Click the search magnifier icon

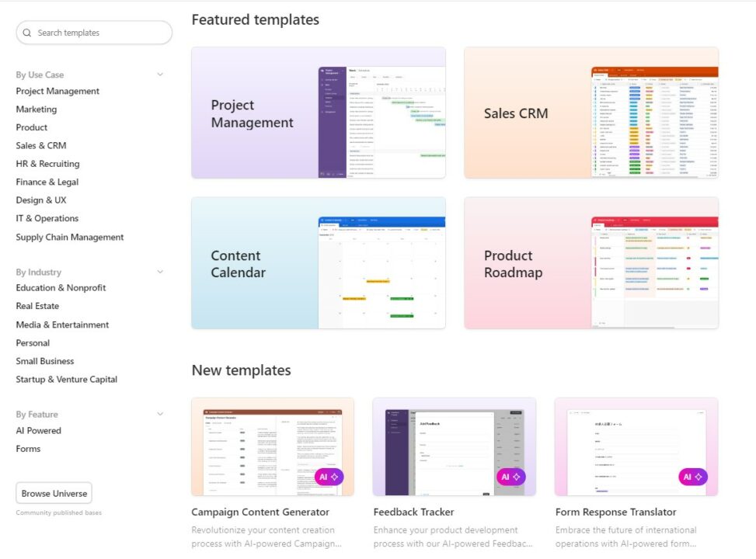point(28,33)
